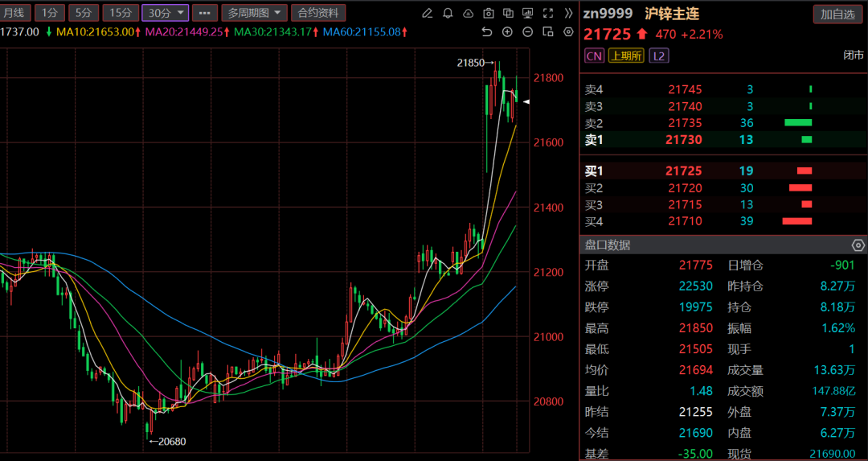Select the 卖4 price 21745 row
The width and height of the screenshot is (868, 461).
(723, 89)
